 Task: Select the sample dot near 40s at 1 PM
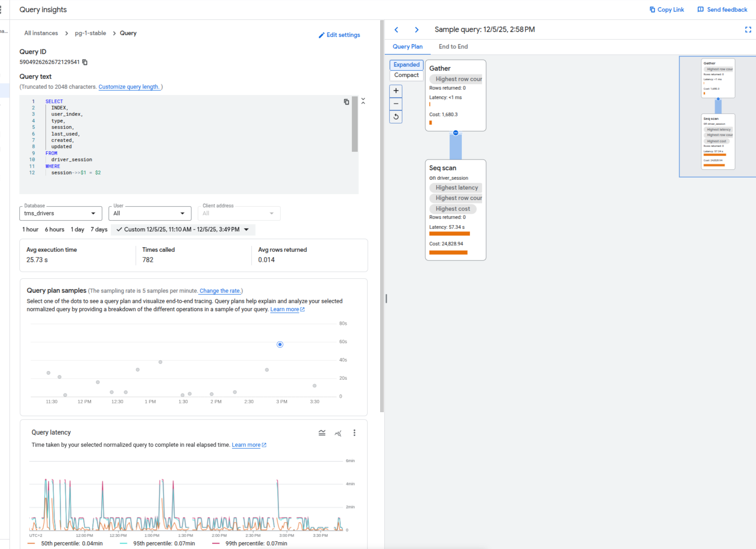160,362
